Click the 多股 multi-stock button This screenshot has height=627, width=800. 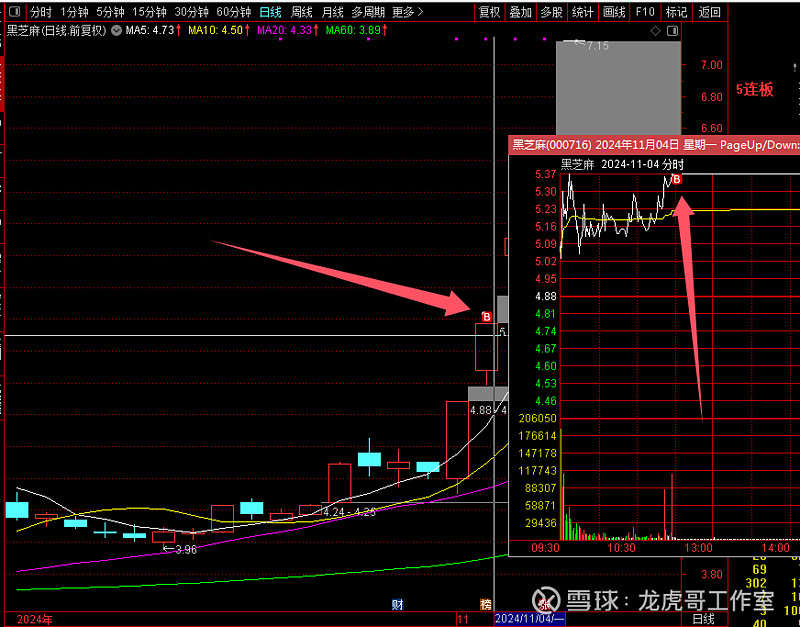pos(552,12)
